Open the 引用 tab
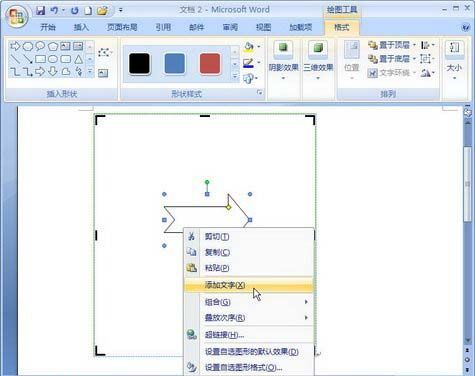Viewport: 475px width, 376px height. tap(163, 27)
